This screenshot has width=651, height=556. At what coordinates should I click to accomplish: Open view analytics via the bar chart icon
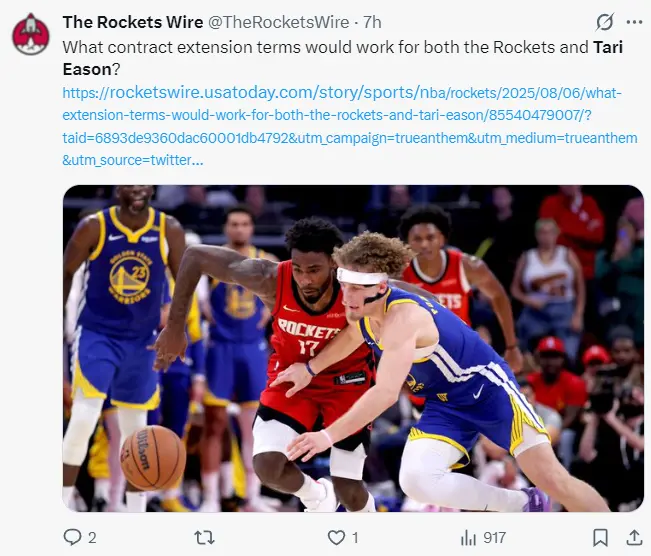pyautogui.click(x=468, y=538)
